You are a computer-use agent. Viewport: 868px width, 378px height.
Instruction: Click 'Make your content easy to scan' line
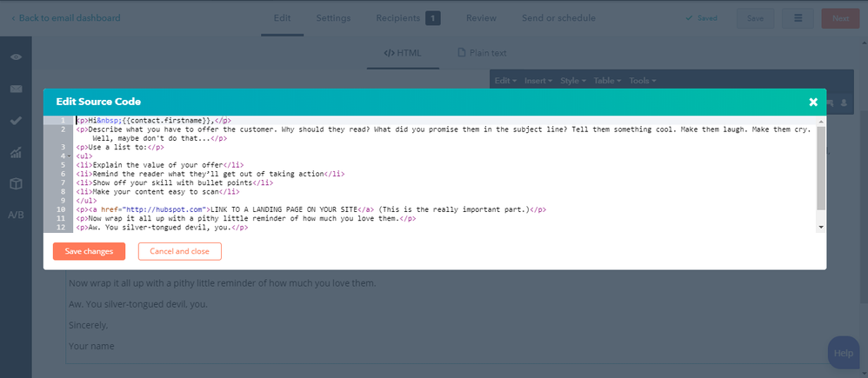[157, 191]
